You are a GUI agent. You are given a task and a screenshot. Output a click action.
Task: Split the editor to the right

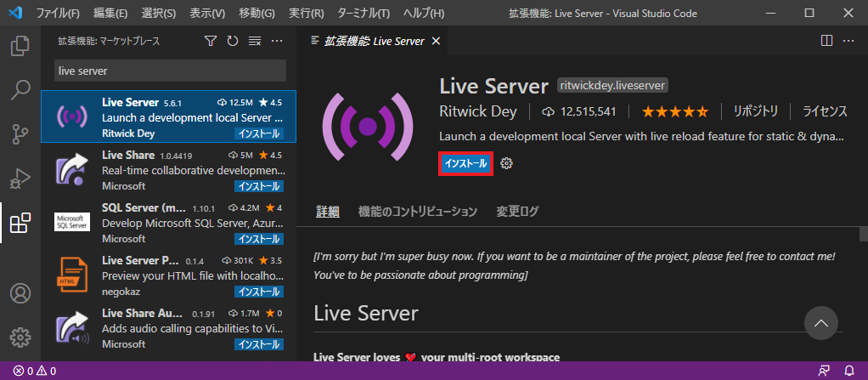coord(826,41)
